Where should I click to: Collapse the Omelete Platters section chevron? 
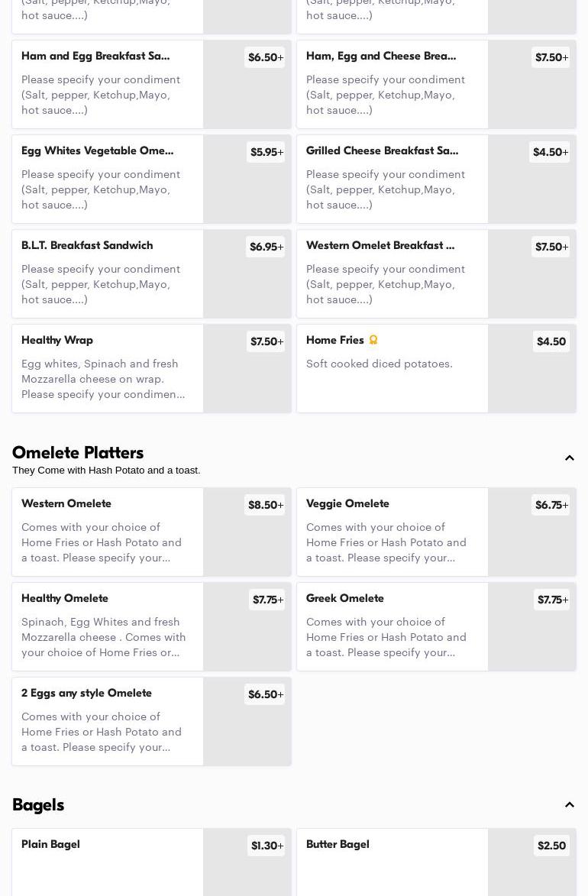click(570, 458)
